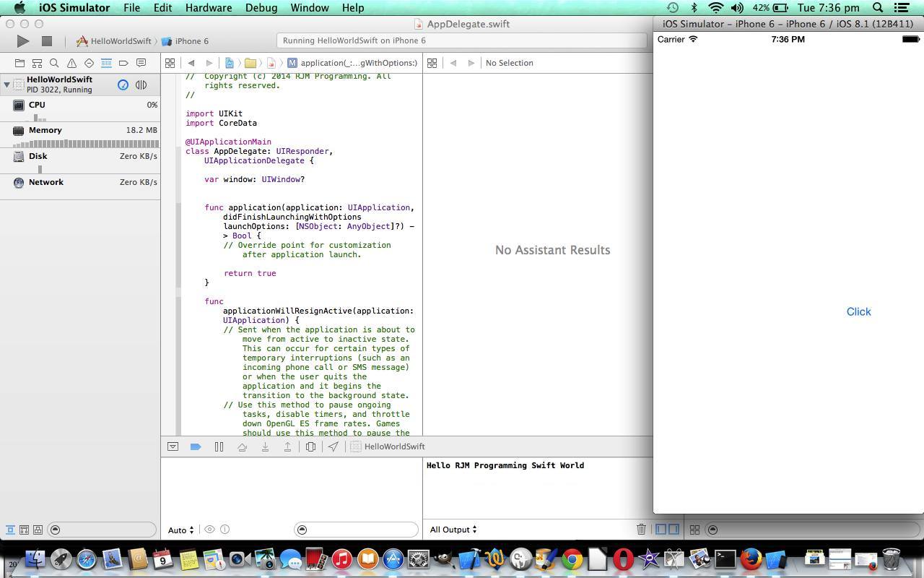This screenshot has width=924, height=578.
Task: Open the Find navigator magnifier icon
Action: click(54, 63)
